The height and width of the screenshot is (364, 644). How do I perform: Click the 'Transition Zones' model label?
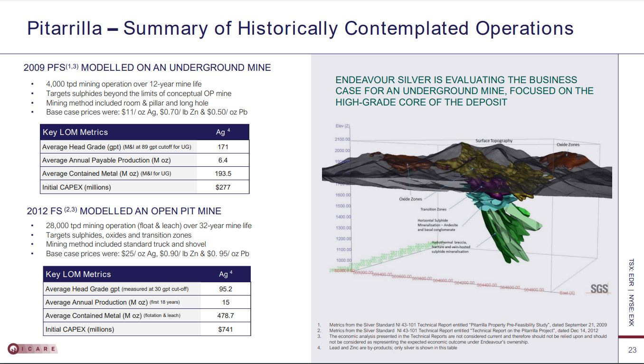433,210
